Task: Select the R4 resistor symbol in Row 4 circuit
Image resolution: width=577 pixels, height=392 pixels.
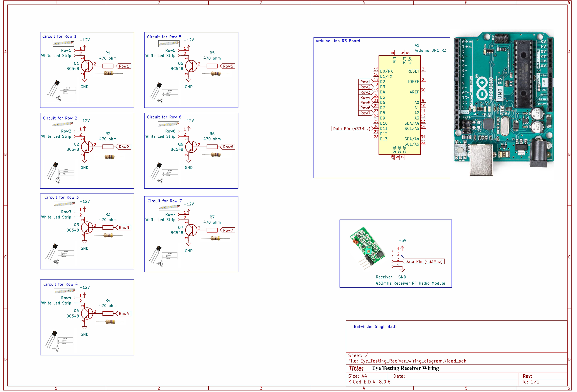Action: 108,314
